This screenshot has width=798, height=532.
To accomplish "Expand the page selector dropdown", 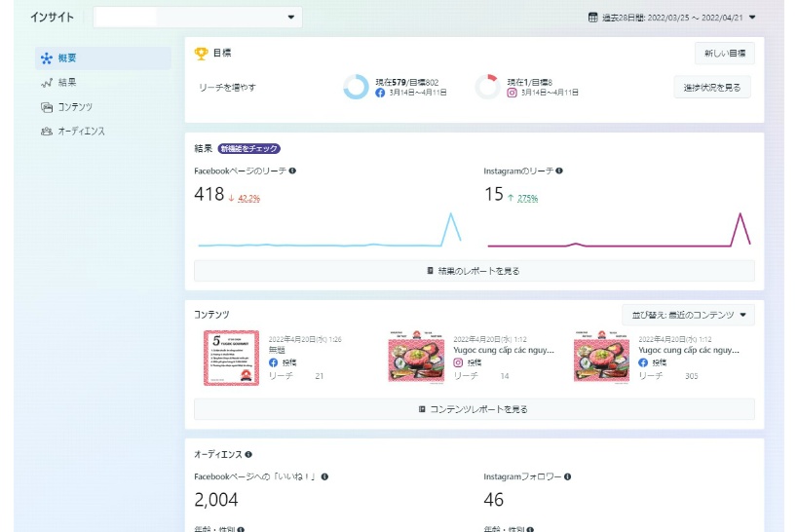I will tap(198, 17).
